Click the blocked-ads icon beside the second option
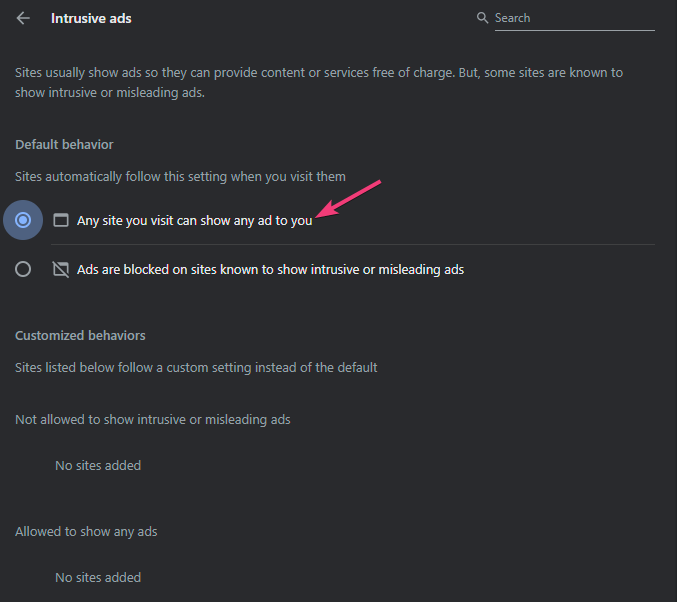The height and width of the screenshot is (602, 677). click(x=61, y=269)
